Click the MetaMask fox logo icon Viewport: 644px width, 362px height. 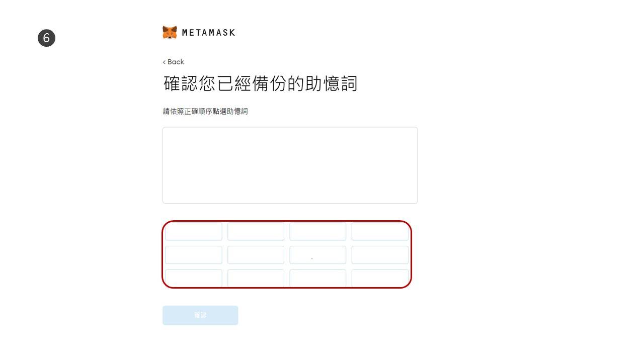(x=170, y=32)
